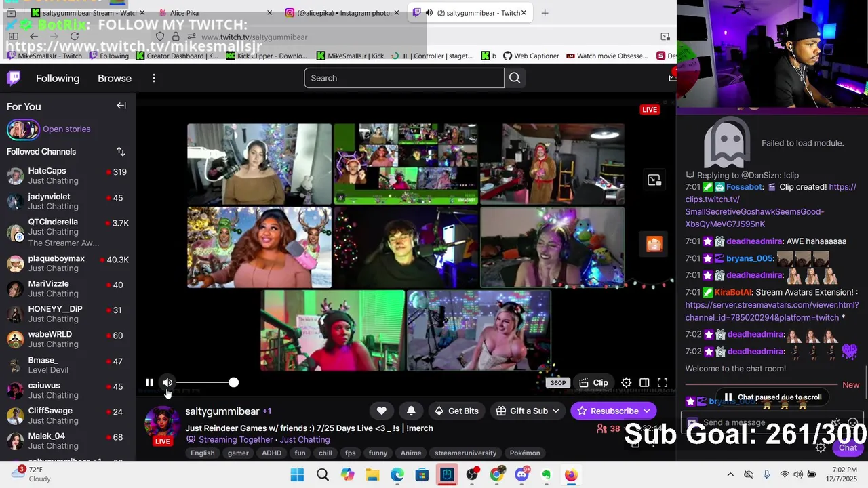Open HateCaps channel in sidebar
The height and width of the screenshot is (488, 868).
coord(68,176)
